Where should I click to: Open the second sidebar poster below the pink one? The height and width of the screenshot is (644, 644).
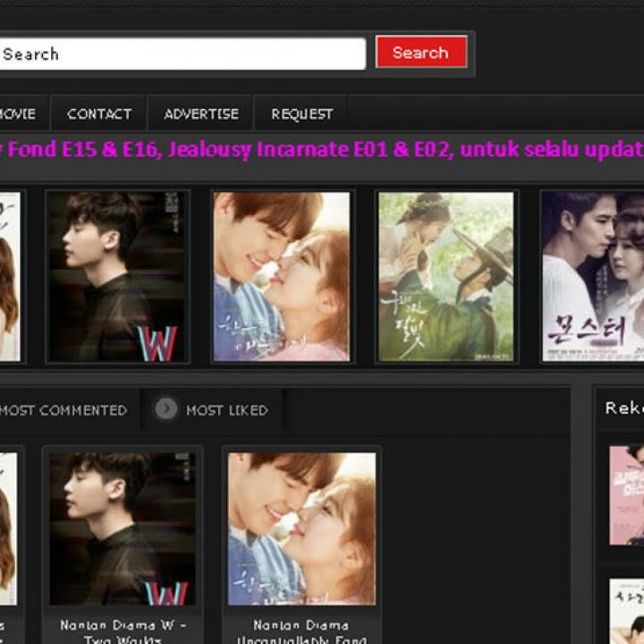(x=626, y=611)
